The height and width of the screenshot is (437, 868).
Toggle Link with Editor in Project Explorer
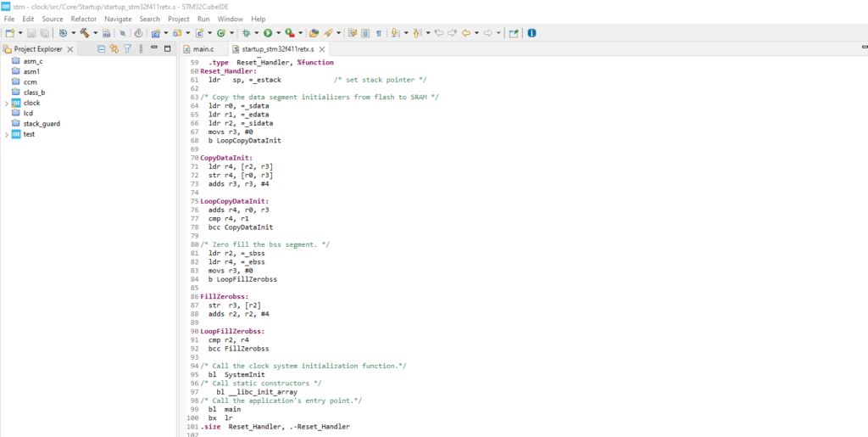tap(114, 49)
